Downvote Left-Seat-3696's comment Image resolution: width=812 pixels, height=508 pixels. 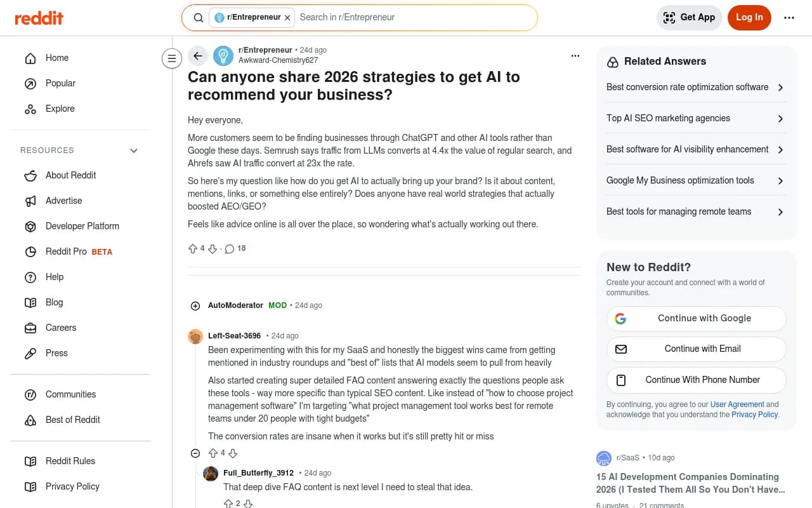232,453
